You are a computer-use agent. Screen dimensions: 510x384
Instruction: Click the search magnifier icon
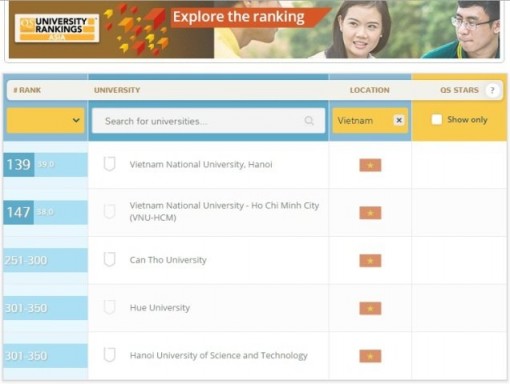point(309,120)
